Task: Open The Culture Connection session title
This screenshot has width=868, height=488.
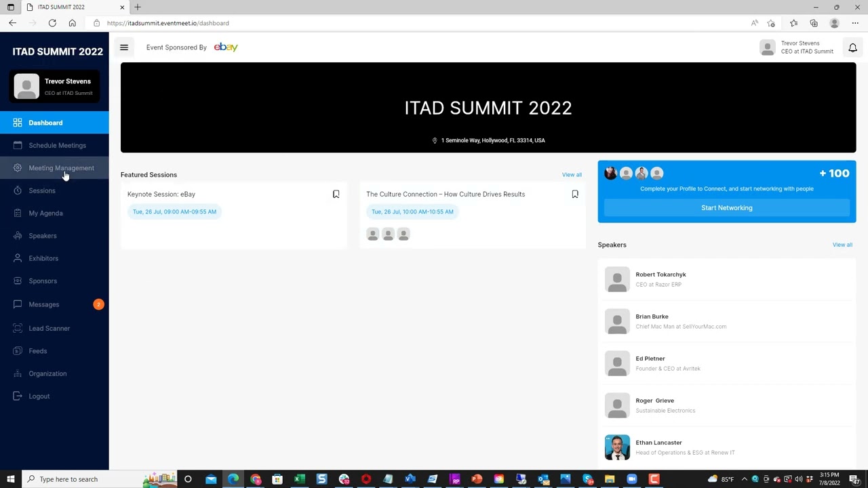Action: click(x=446, y=195)
